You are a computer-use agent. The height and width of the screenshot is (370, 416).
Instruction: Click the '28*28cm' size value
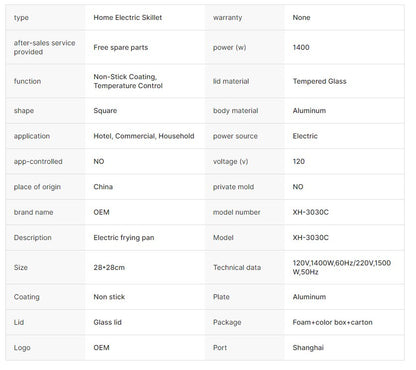(x=109, y=268)
